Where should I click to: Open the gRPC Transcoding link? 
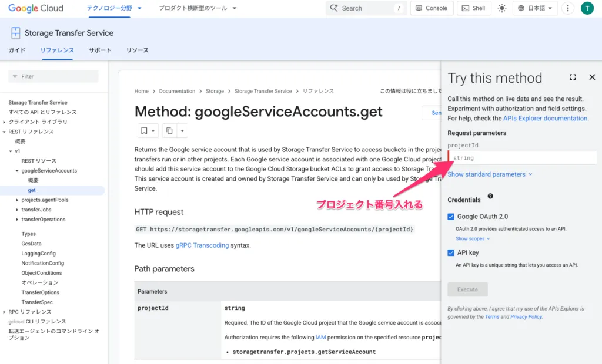202,245
